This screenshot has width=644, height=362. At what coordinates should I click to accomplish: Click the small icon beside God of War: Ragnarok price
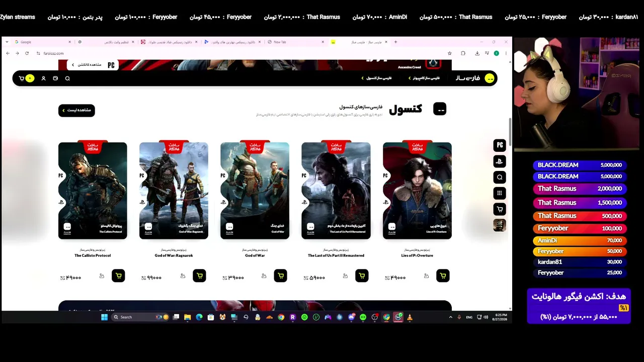(183, 276)
